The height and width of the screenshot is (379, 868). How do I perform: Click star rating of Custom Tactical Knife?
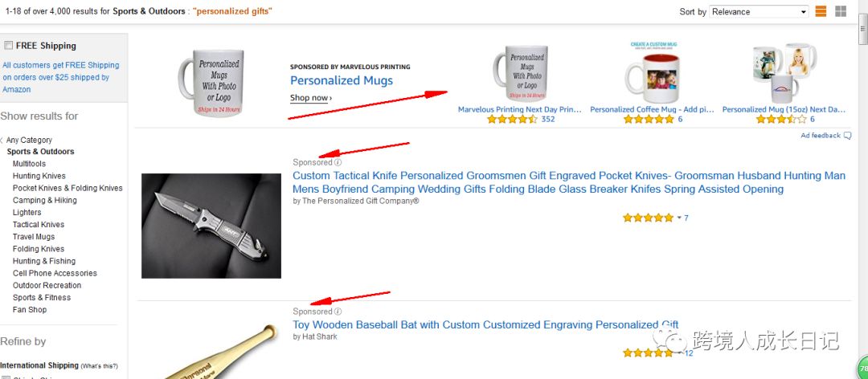[648, 218]
